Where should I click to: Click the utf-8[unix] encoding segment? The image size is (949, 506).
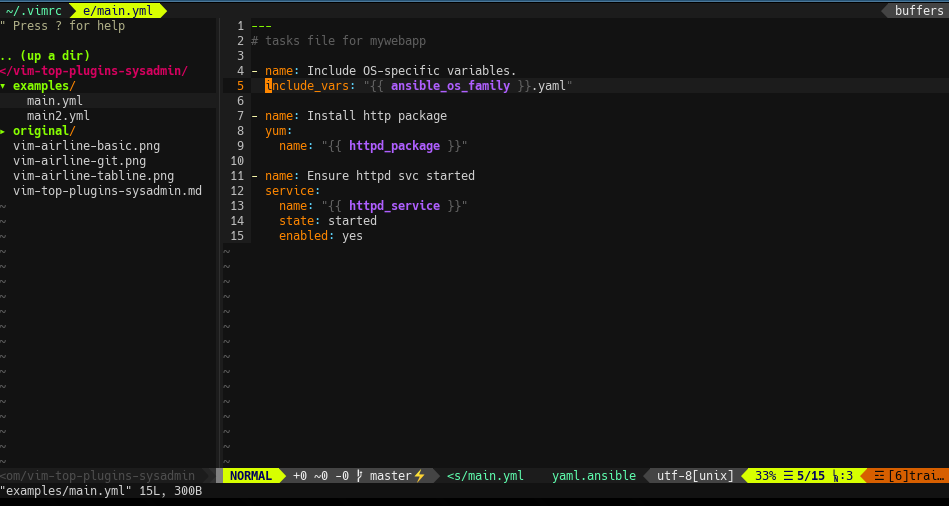point(695,476)
